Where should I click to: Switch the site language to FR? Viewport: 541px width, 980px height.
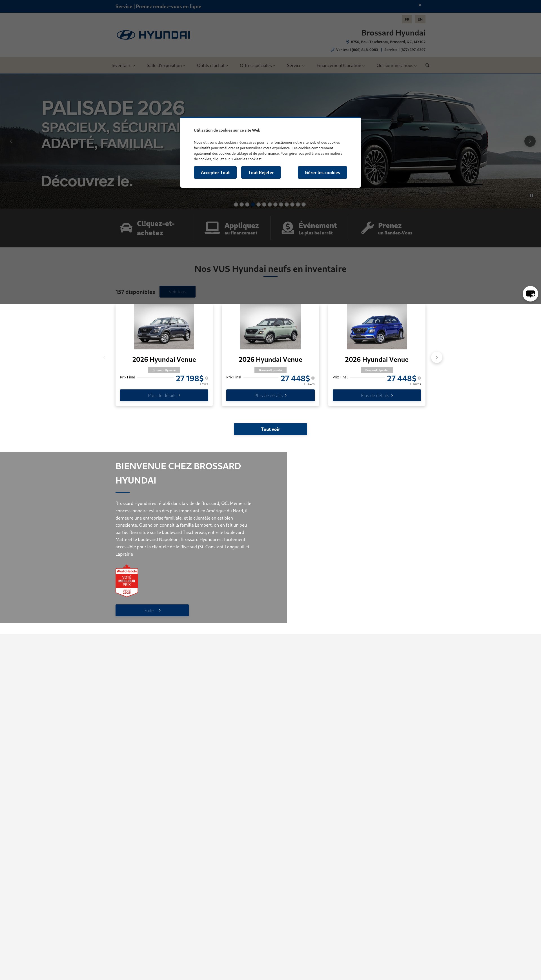click(x=407, y=19)
